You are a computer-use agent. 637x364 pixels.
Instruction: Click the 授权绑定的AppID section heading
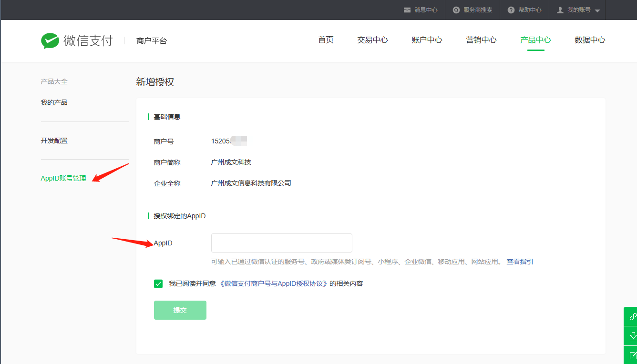[180, 216]
